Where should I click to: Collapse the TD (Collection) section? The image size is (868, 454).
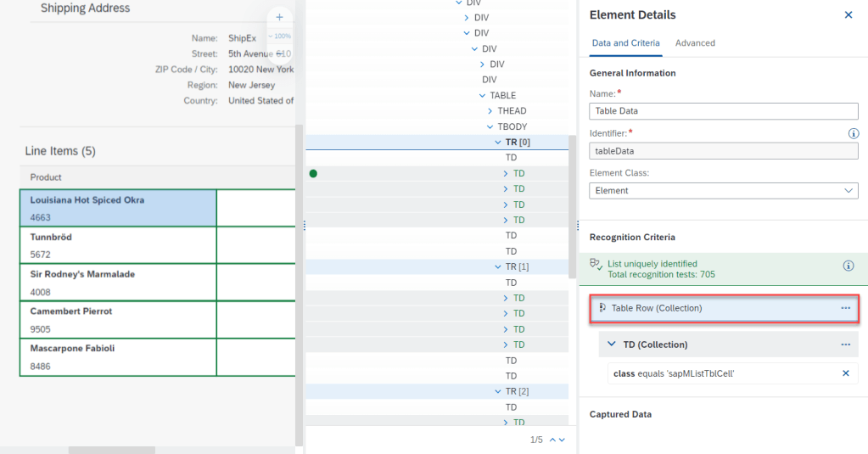tap(612, 345)
